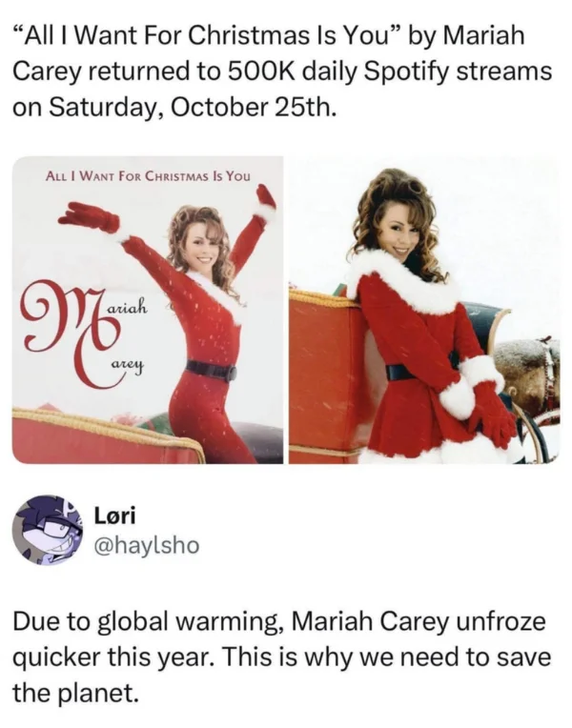Click the 'October 25th' date text
This screenshot has height=728, width=572.
tap(253, 108)
